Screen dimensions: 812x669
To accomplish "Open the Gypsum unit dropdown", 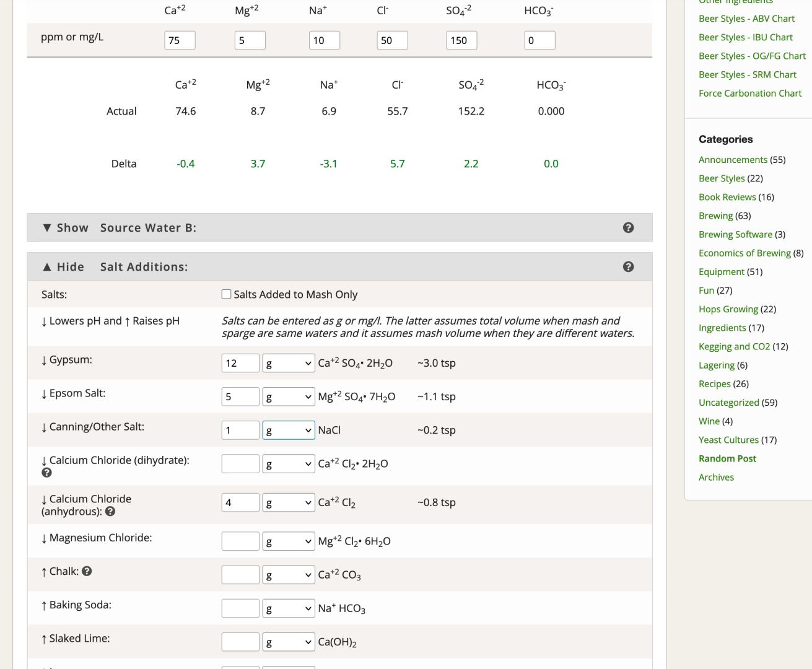I will [x=288, y=364].
